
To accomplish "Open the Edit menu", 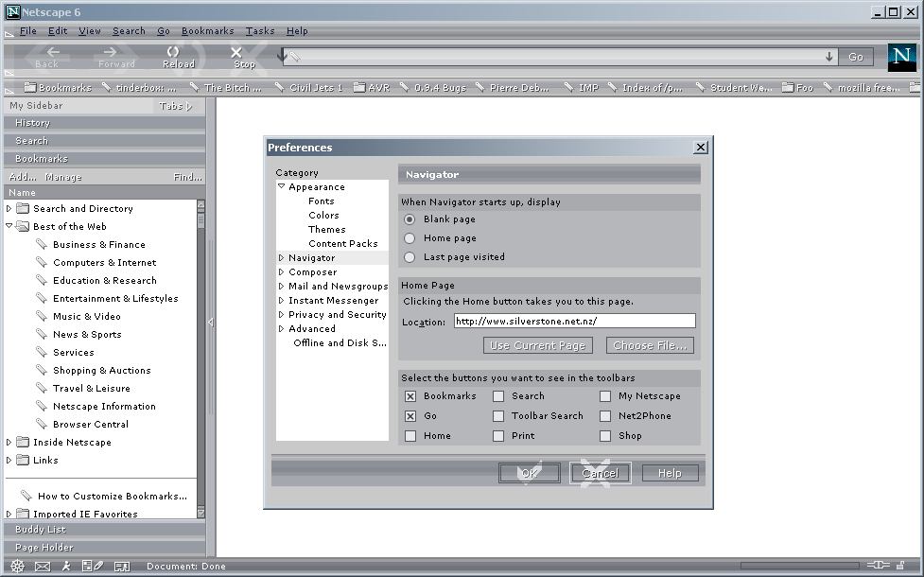I will point(57,30).
